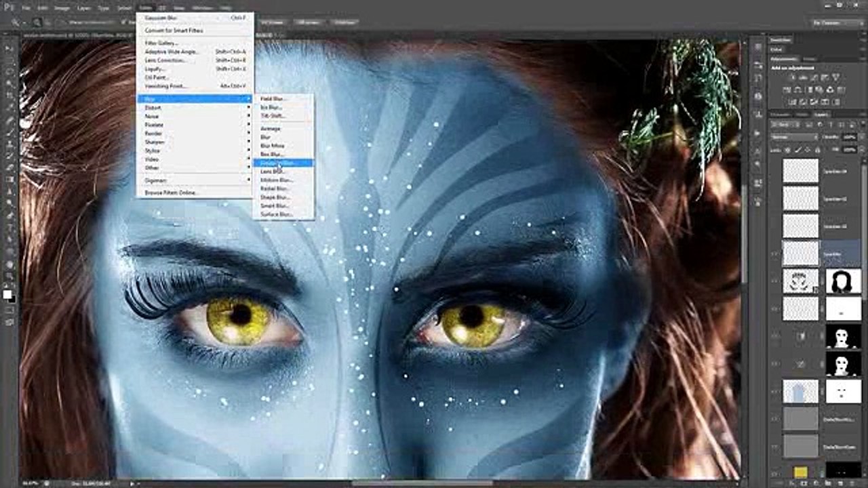This screenshot has width=868, height=488.
Task: Add a Hue/Saturation adjustment
Action: click(785, 90)
